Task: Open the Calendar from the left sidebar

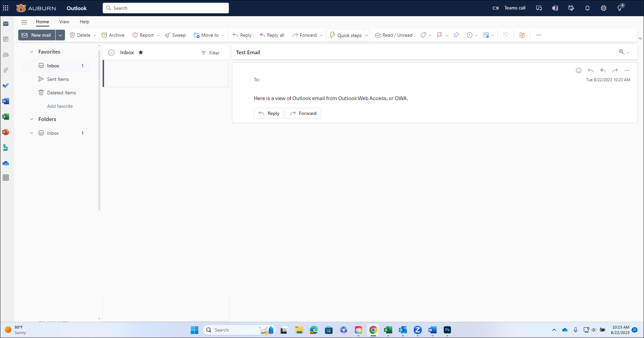Action: [6, 39]
